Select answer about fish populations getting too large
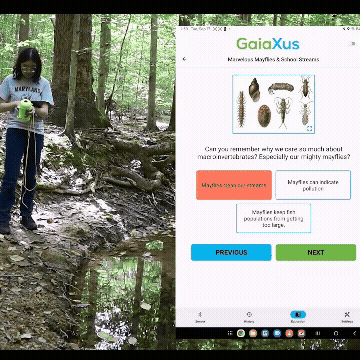The image size is (360, 360). [273, 218]
